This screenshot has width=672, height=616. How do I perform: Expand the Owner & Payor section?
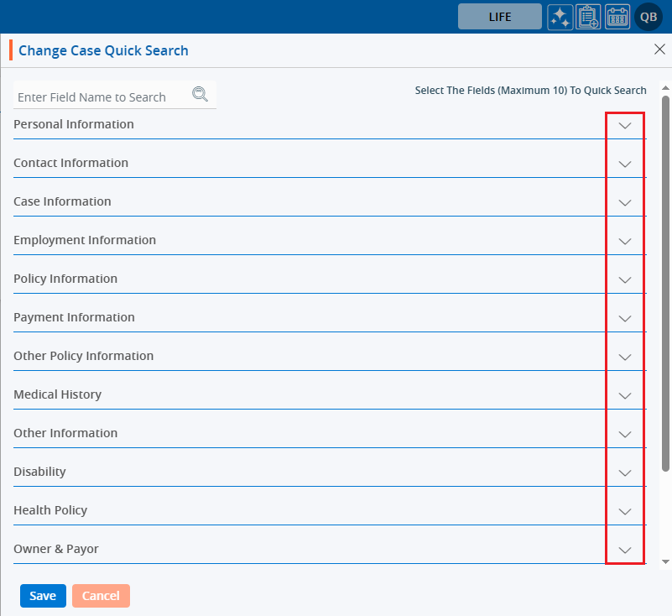(625, 550)
